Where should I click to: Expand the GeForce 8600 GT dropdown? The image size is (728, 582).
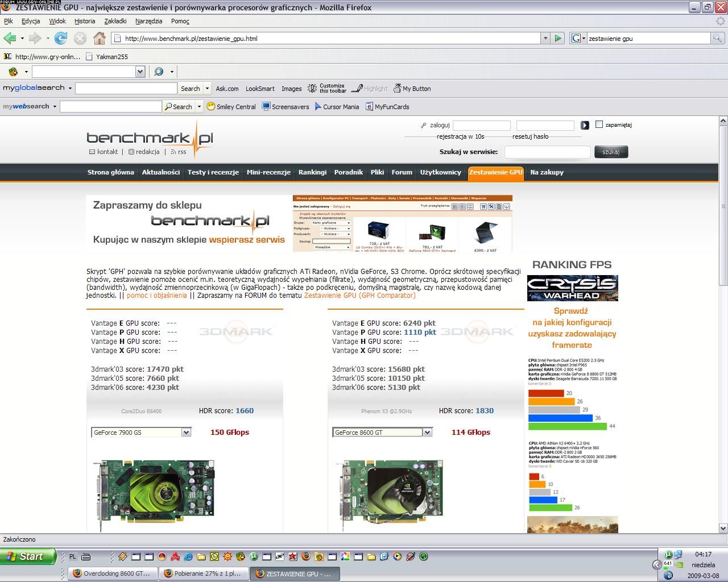tap(427, 433)
